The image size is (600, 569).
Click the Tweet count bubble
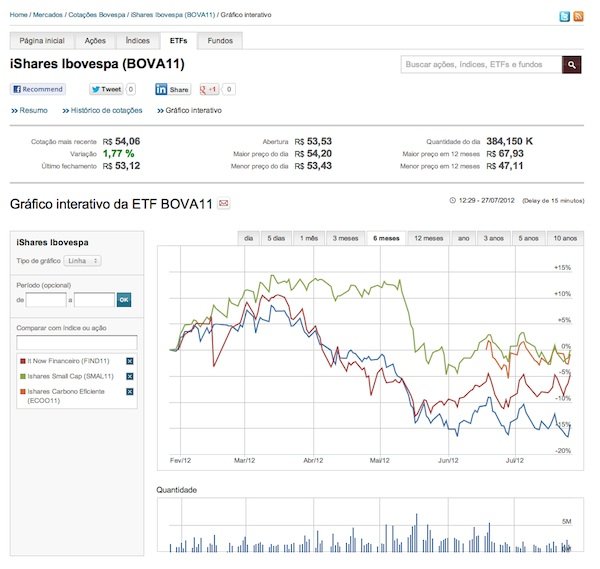[x=130, y=89]
